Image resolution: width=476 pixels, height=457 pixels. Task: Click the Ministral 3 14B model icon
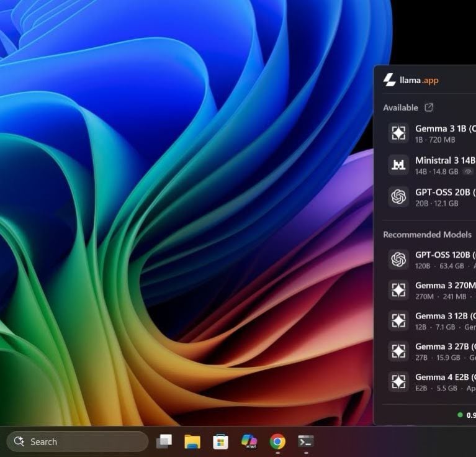click(x=398, y=165)
